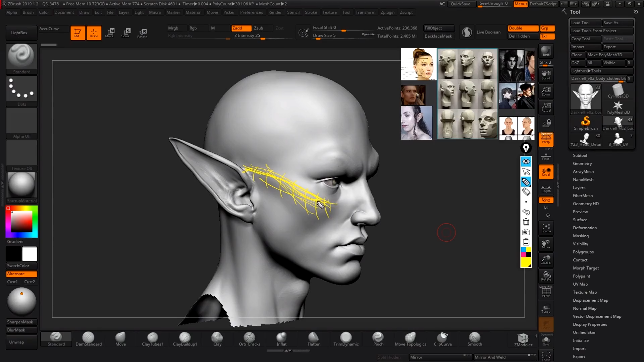The image size is (644, 362).
Task: Open the Zplugin menu
Action: pyautogui.click(x=387, y=12)
